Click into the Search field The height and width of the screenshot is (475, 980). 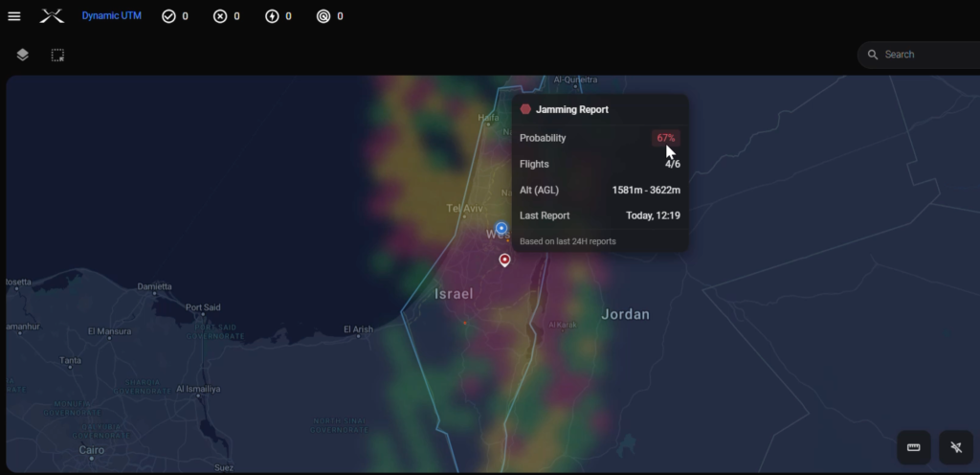tap(919, 55)
